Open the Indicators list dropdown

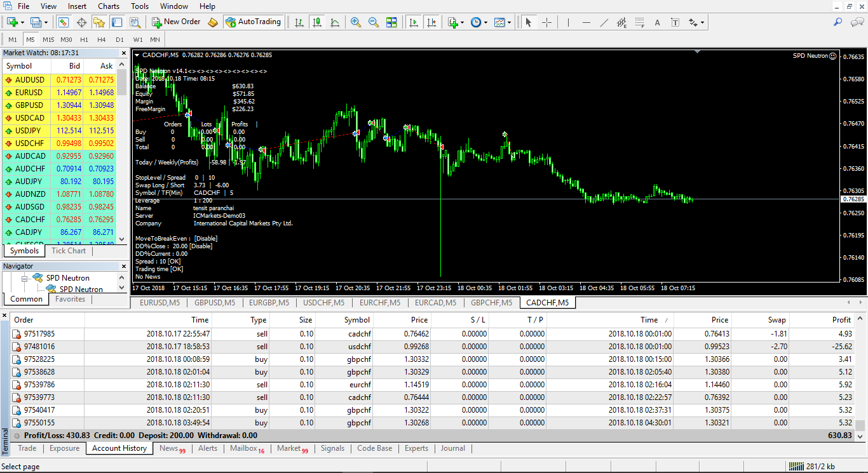tap(456, 22)
